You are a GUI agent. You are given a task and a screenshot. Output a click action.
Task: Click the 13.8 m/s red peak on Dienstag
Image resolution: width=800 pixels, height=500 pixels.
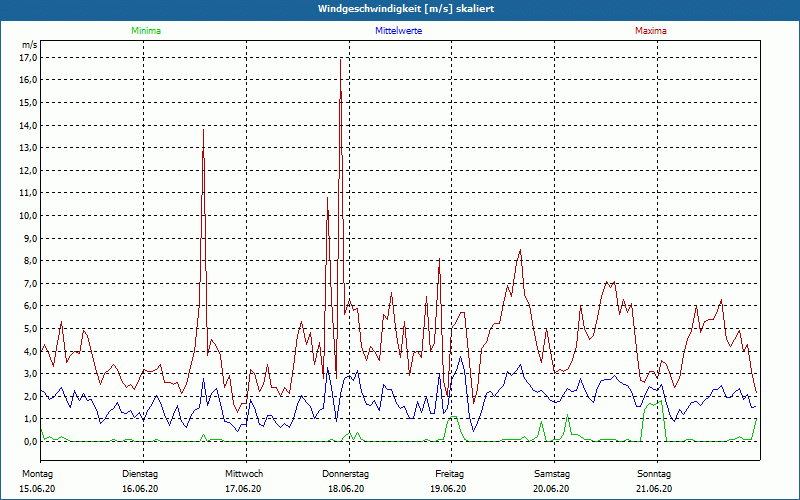(204, 130)
